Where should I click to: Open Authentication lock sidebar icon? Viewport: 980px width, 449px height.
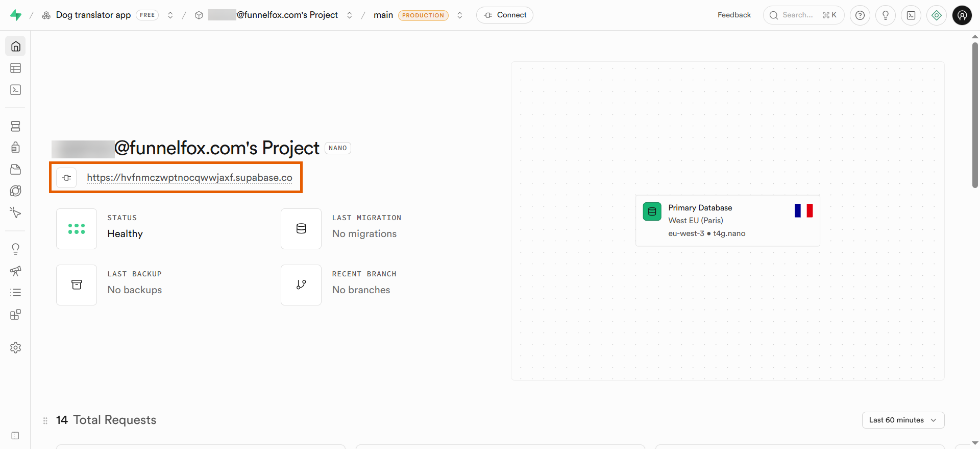pyautogui.click(x=16, y=148)
